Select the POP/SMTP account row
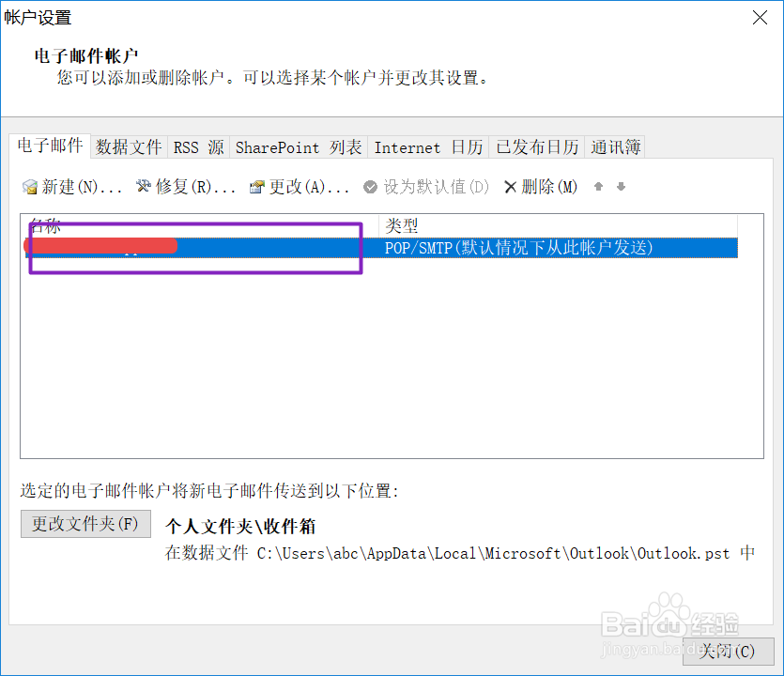This screenshot has width=784, height=676. [381, 248]
